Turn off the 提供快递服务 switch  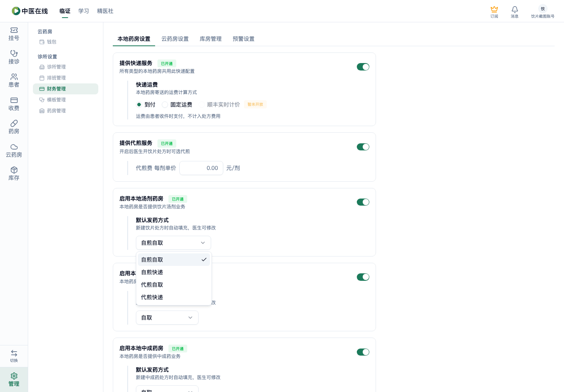tap(363, 67)
